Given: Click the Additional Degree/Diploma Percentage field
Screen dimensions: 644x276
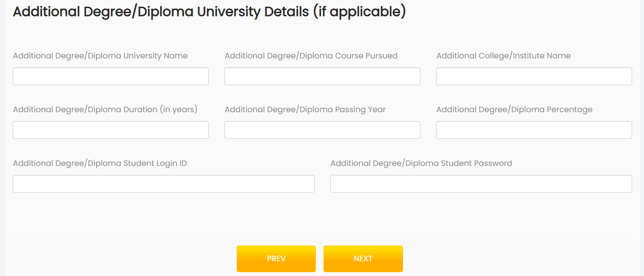Looking at the screenshot, I should [x=533, y=130].
